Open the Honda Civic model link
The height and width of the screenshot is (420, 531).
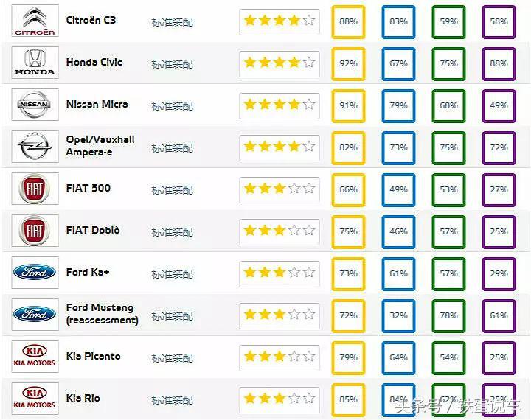94,62
